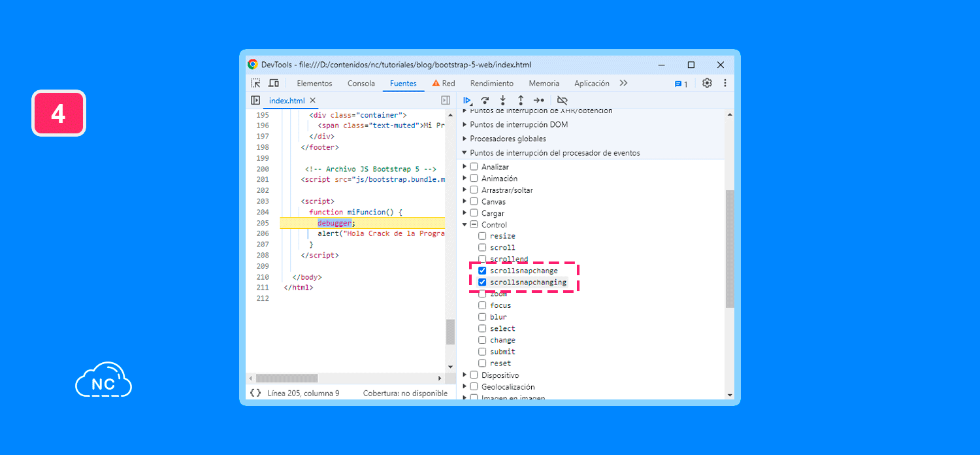Image resolution: width=980 pixels, height=455 pixels.
Task: Enable the resize event breakpoint
Action: coord(482,236)
